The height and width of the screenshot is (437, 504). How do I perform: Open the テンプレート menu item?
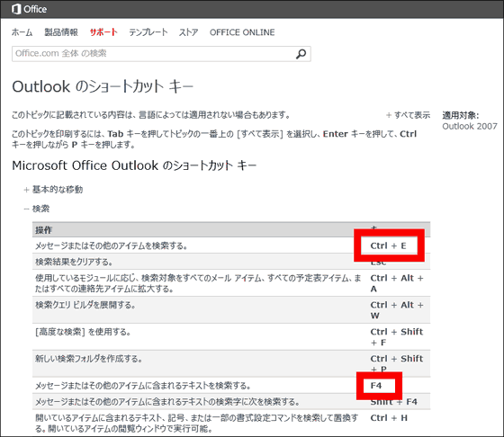[x=148, y=32]
